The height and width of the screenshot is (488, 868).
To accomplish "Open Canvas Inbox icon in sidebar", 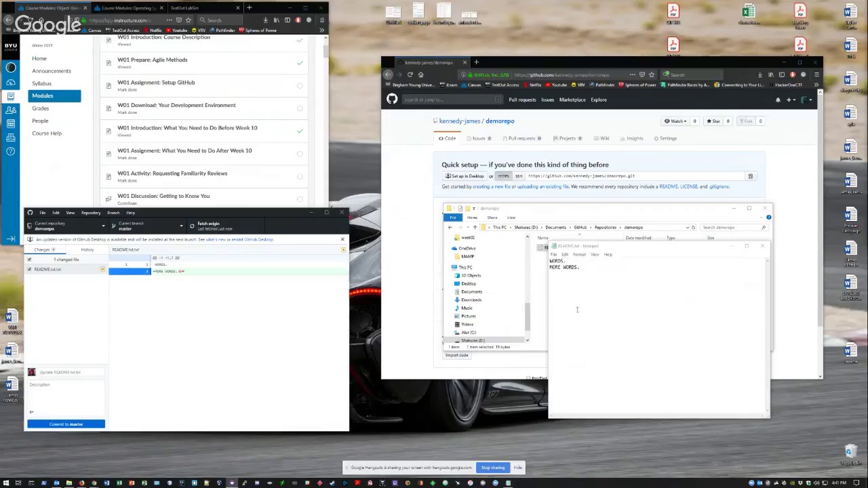I will tap(11, 138).
